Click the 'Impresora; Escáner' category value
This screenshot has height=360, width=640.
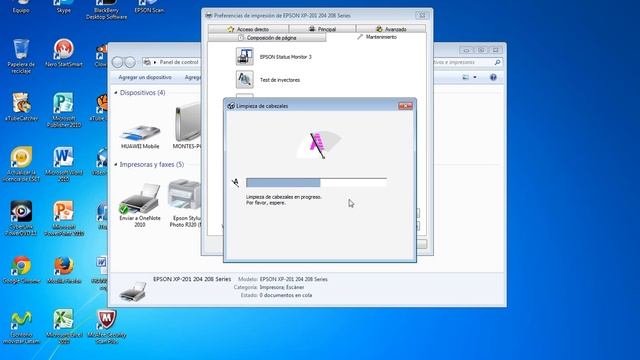click(x=282, y=287)
